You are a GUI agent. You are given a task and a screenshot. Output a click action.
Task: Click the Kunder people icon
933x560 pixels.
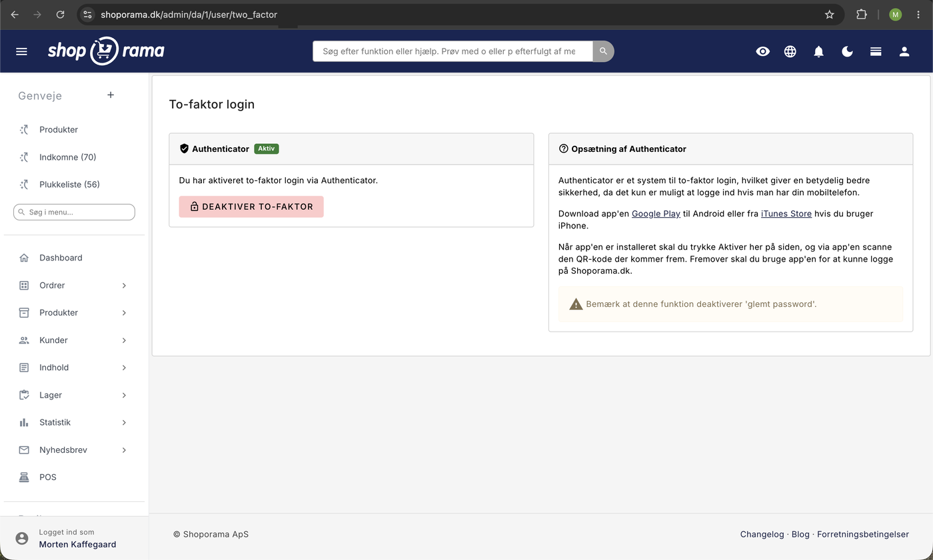pos(24,340)
